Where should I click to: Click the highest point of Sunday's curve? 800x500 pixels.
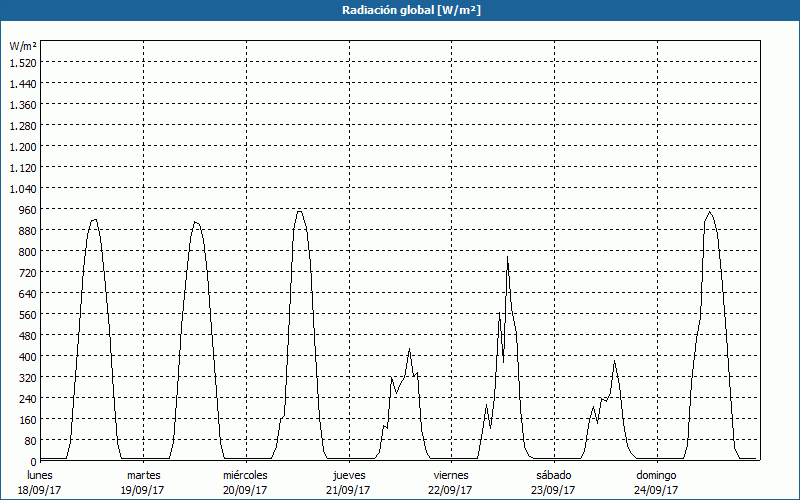[x=709, y=211]
